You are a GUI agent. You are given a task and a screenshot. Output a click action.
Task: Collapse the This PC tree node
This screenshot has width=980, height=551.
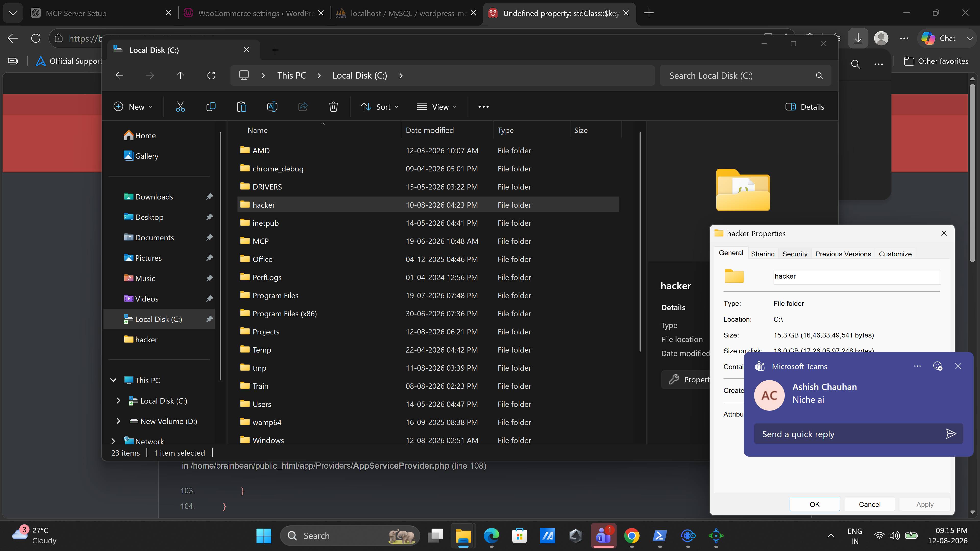pyautogui.click(x=113, y=380)
